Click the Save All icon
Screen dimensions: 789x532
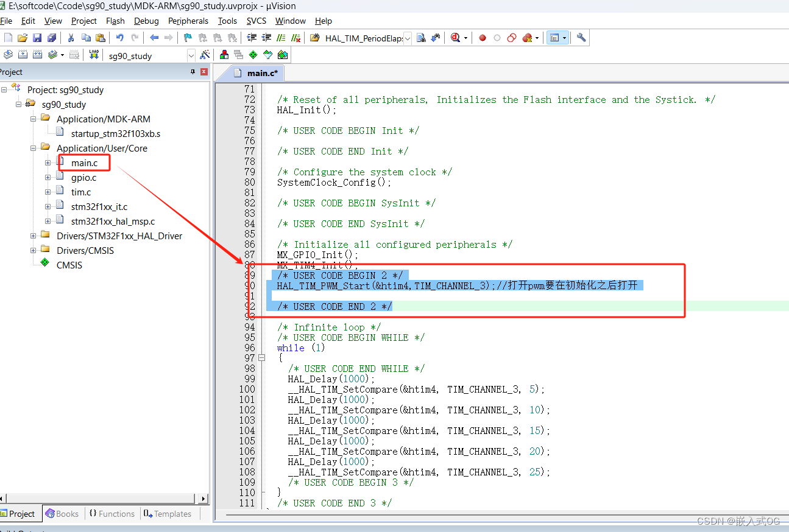click(52, 38)
